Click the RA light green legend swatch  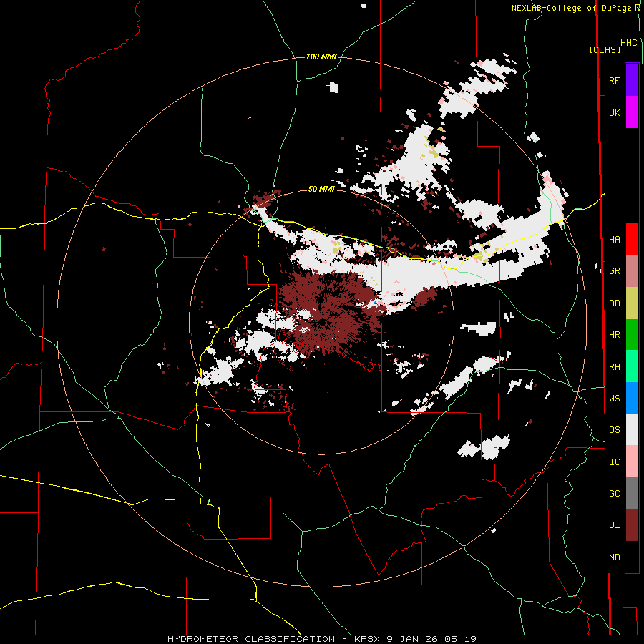(632, 366)
